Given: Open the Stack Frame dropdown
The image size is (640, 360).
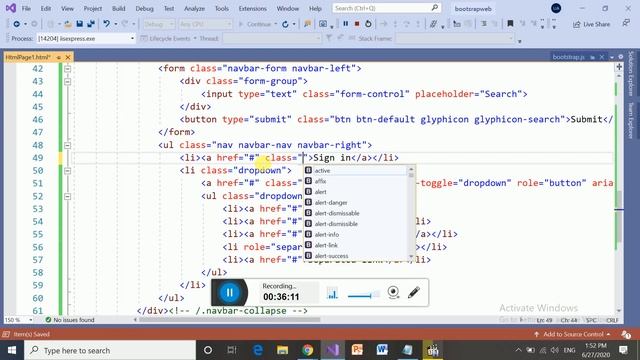Looking at the screenshot, I should point(454,38).
